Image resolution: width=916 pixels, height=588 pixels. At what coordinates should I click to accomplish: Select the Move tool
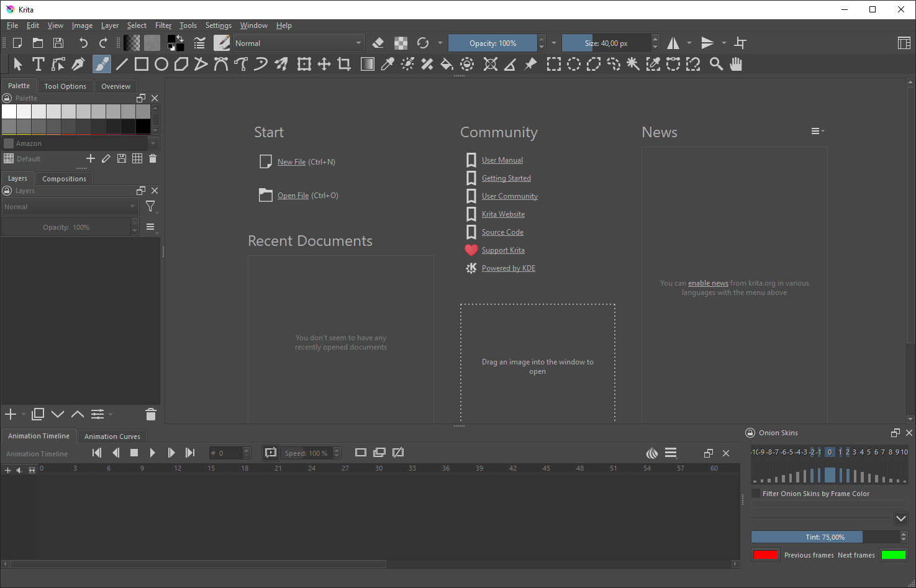point(324,64)
